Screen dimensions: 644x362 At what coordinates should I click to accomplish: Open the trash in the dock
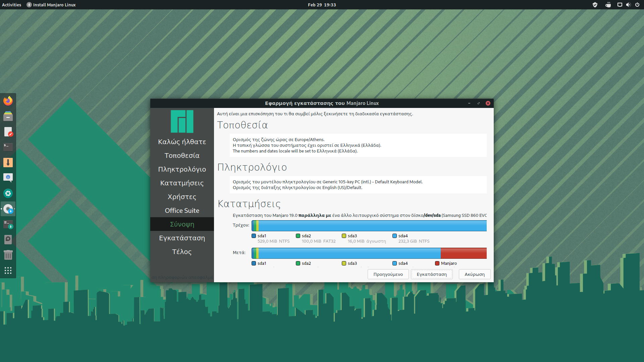[x=8, y=255]
